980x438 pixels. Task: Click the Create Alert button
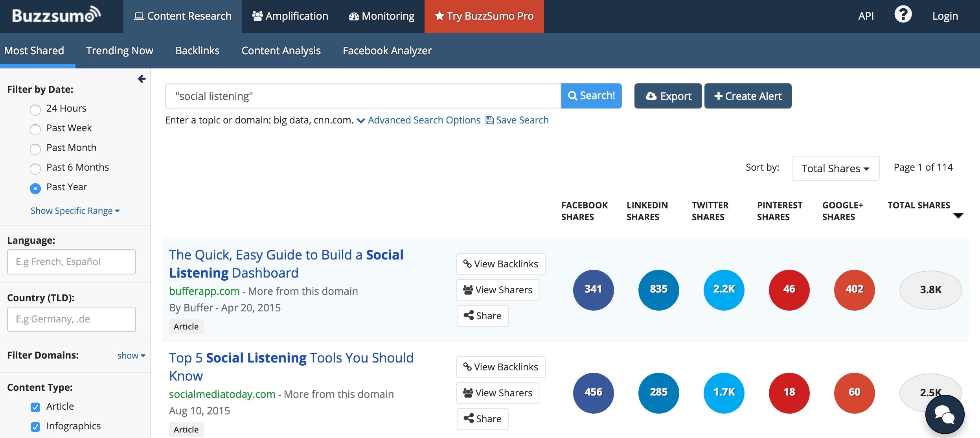(748, 96)
